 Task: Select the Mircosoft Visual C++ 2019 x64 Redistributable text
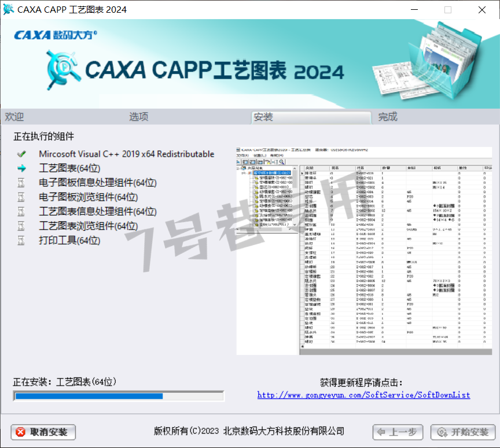click(x=127, y=154)
